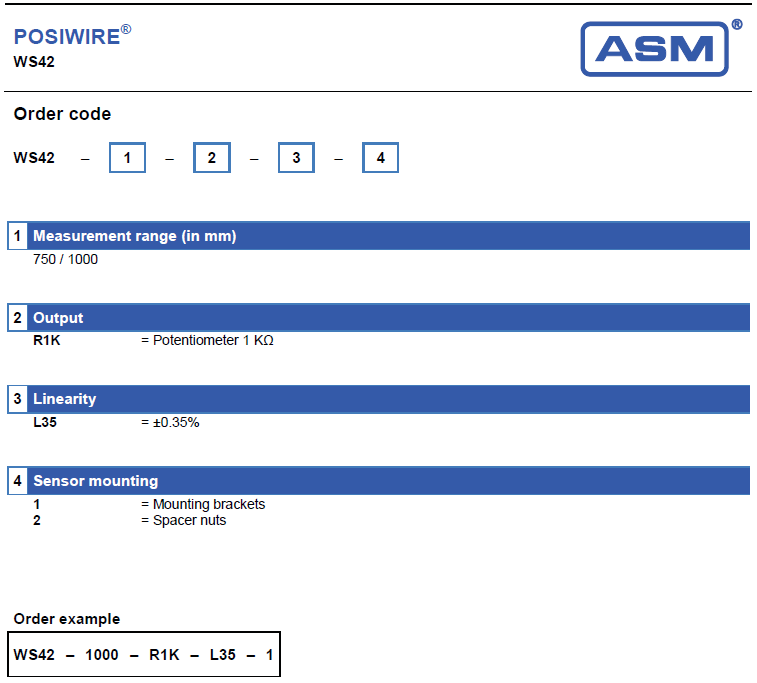Select the L35 linearity code
Image resolution: width=757 pixels, height=683 pixels.
45,422
